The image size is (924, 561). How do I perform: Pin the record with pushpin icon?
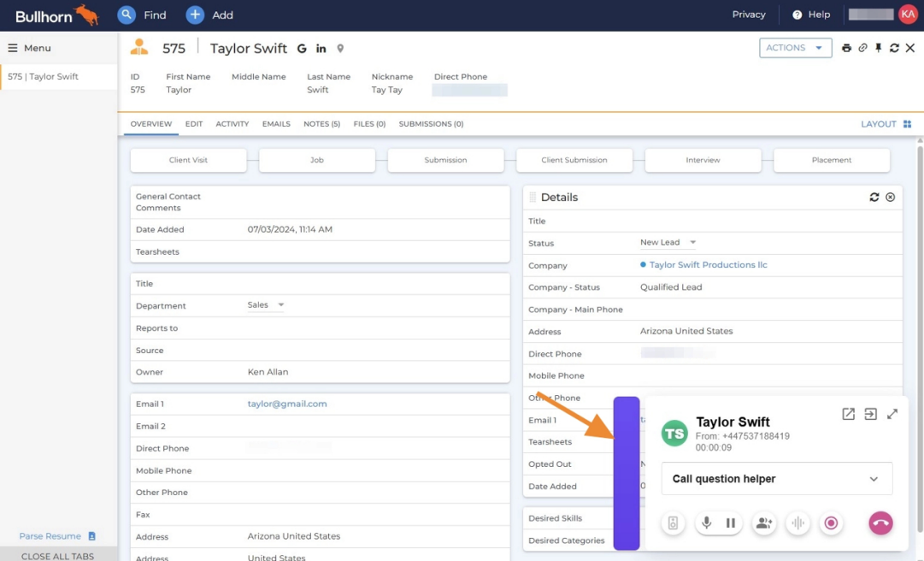[x=878, y=48]
